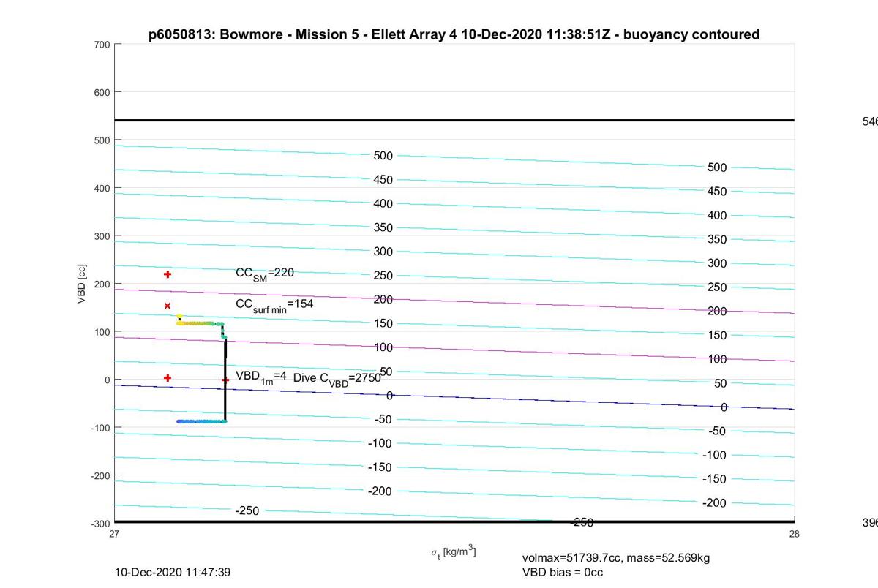Click the blue horizontal segment at the bottom of the trace
Image resolution: width=878 pixels, height=588 pixels.
(201, 421)
